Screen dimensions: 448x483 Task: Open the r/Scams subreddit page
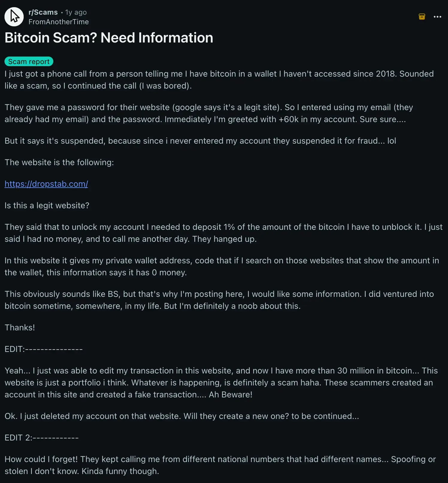point(43,12)
